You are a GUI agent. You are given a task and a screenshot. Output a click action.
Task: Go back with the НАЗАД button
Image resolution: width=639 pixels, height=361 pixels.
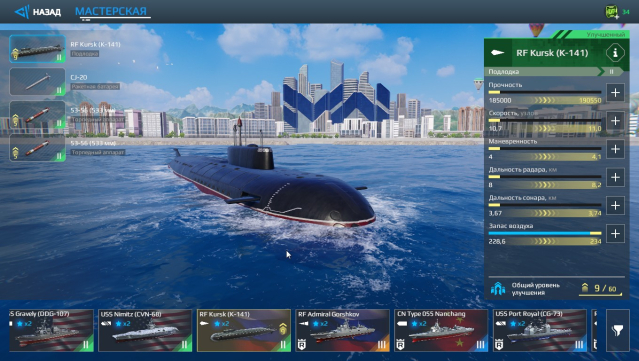point(37,12)
